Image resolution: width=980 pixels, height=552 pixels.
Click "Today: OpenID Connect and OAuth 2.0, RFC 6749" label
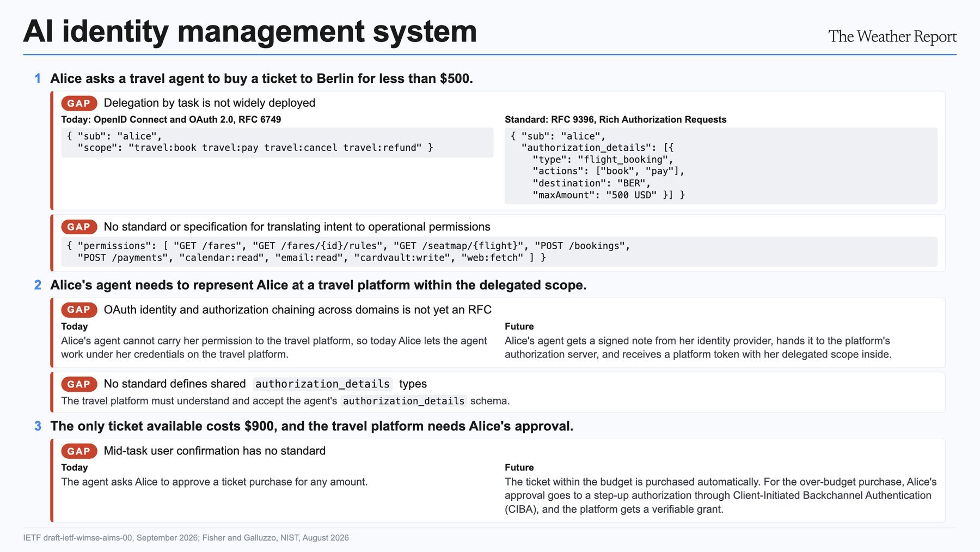pyautogui.click(x=171, y=119)
